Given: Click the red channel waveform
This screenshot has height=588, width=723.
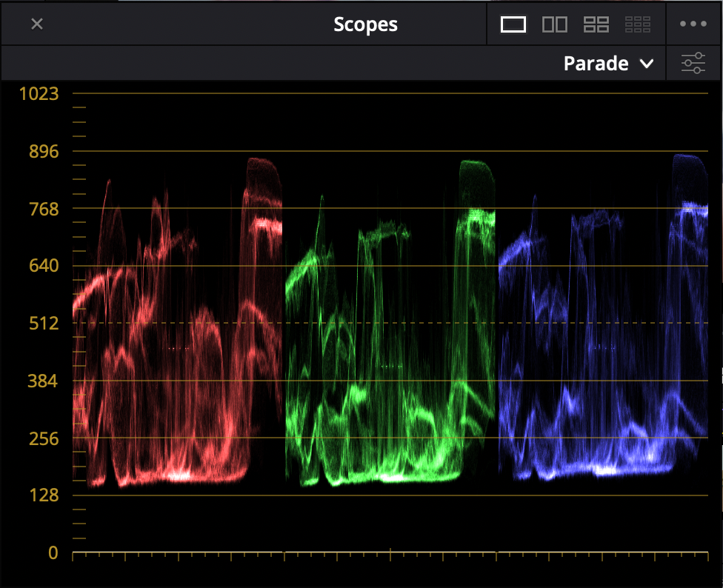Looking at the screenshot, I should (x=178, y=333).
